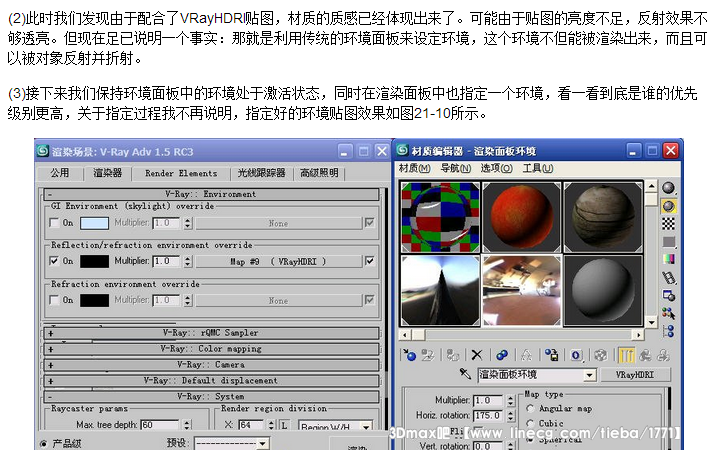This screenshot has width=710, height=450.
Task: Open the 材质(M) menu
Action: tap(414, 168)
